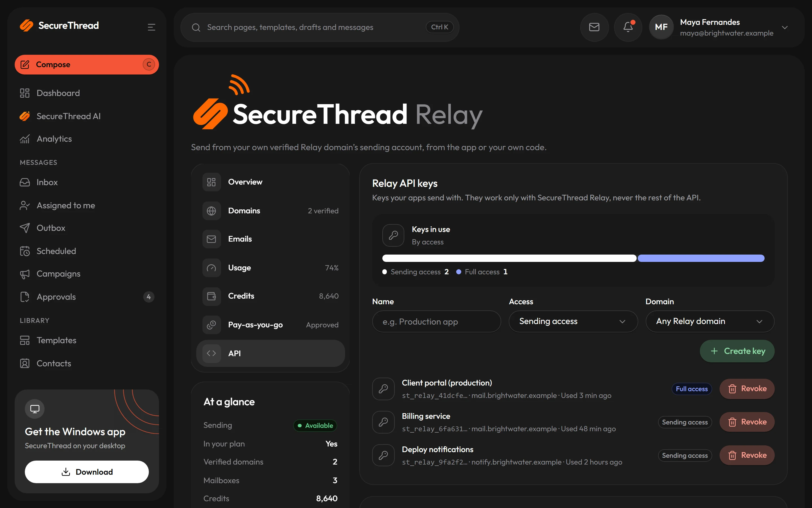
Task: Click the blue Full access bar segment
Action: click(x=701, y=258)
